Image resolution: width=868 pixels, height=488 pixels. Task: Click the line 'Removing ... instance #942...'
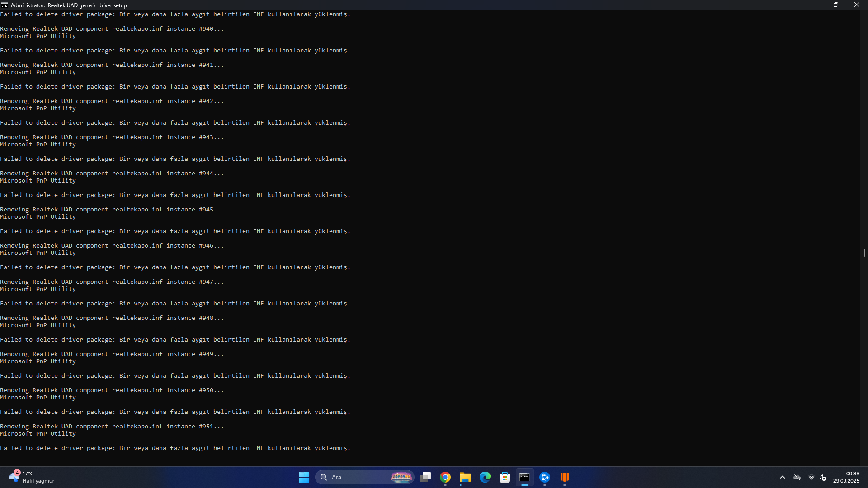112,101
